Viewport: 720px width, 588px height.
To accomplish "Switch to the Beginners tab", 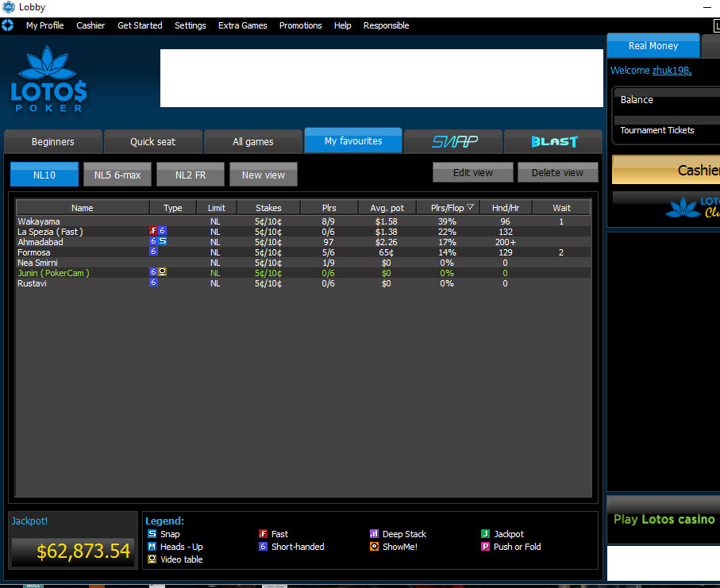I will point(53,142).
